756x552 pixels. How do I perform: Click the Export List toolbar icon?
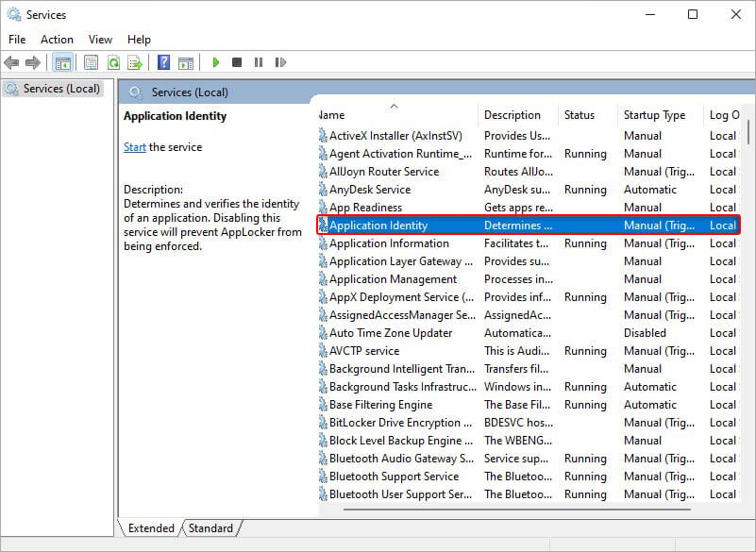pyautogui.click(x=135, y=62)
